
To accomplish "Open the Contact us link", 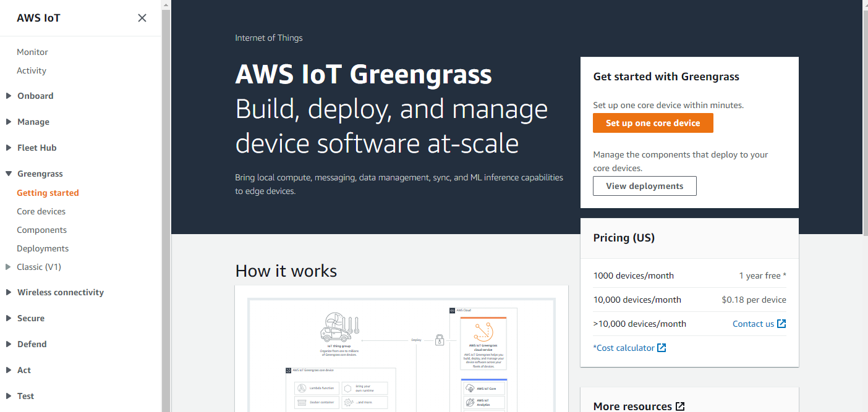I will pos(753,324).
